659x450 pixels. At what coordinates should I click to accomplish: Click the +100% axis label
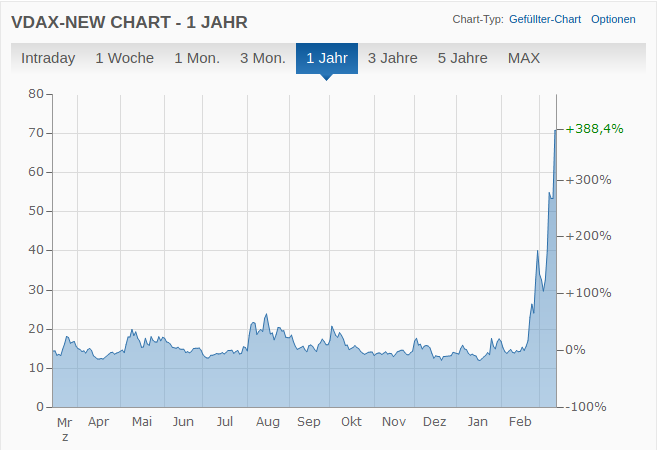click(x=588, y=293)
